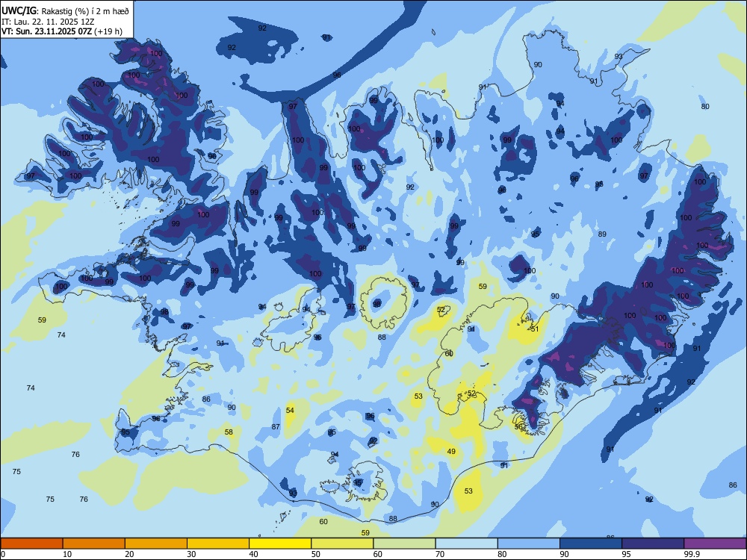Click the '89' humidity value on the map

coord(602,234)
